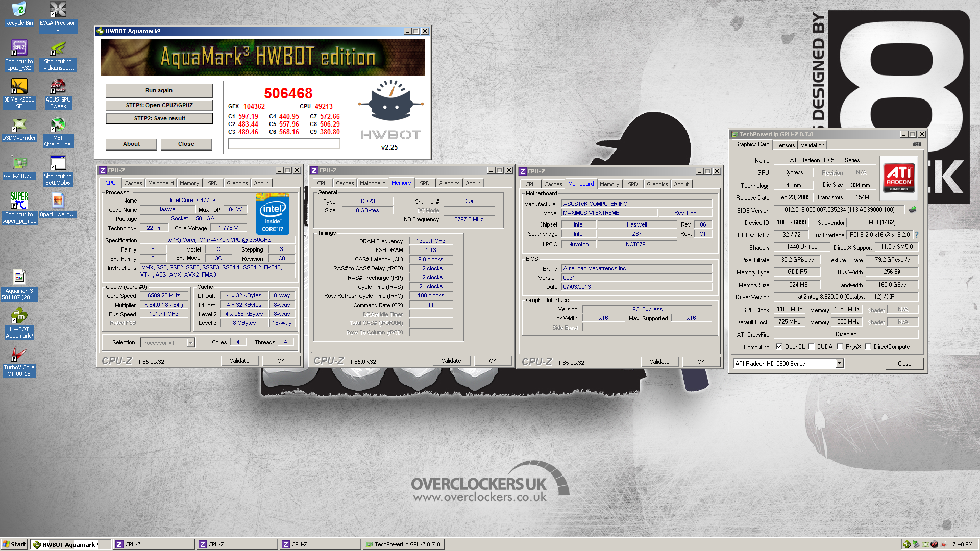This screenshot has width=980, height=551.
Task: Open the ATI Radeon HD 5800 Series dropdown
Action: 839,364
